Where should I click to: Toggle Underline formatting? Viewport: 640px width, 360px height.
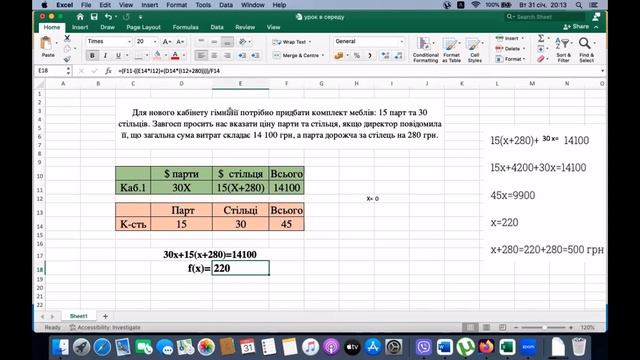[118, 56]
